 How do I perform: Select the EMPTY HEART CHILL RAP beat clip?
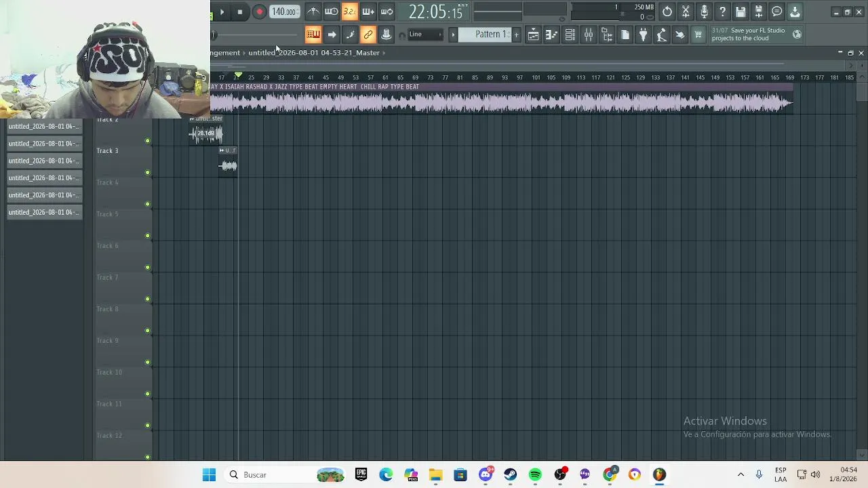[502, 98]
